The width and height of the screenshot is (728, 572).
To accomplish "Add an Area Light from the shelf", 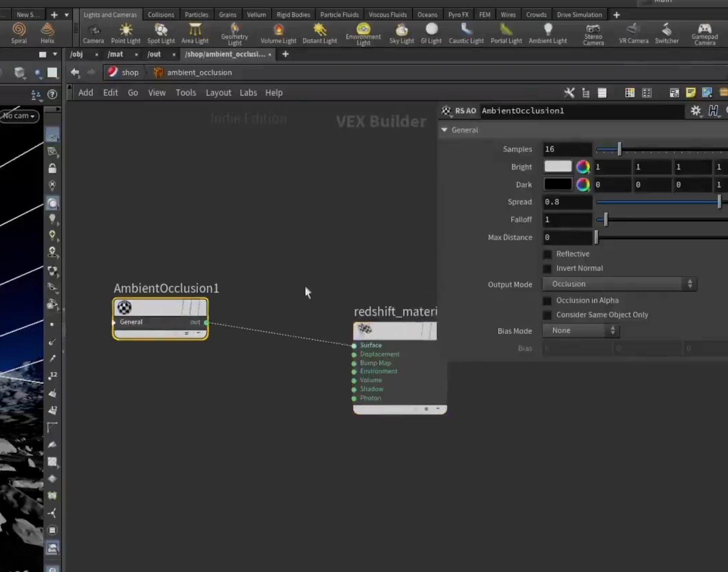I will coord(195,34).
